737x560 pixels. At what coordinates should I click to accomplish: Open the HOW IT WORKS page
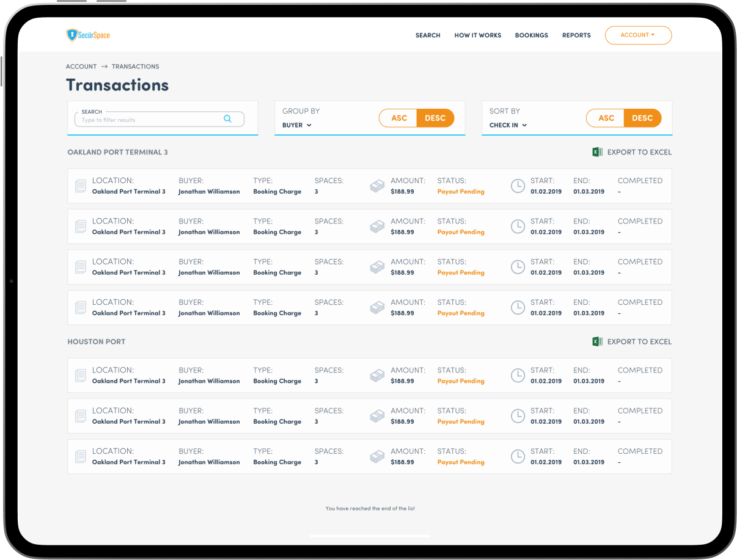pos(477,35)
